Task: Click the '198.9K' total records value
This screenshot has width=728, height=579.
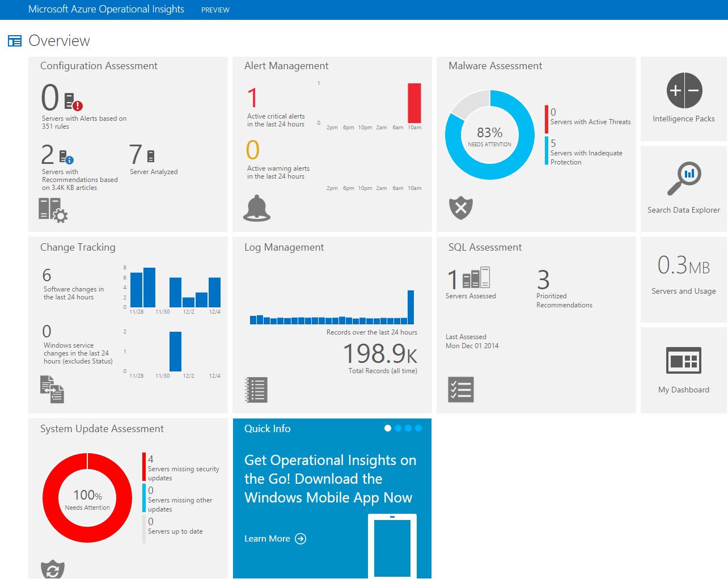Action: [x=380, y=354]
